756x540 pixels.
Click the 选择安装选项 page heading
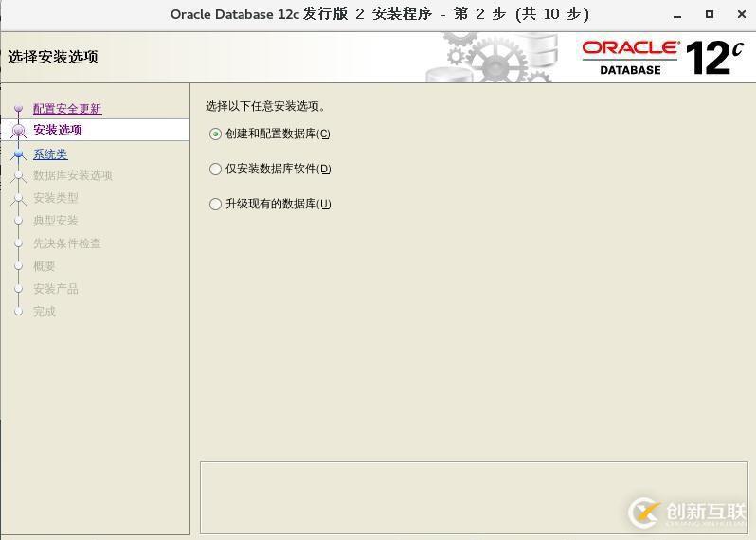53,57
